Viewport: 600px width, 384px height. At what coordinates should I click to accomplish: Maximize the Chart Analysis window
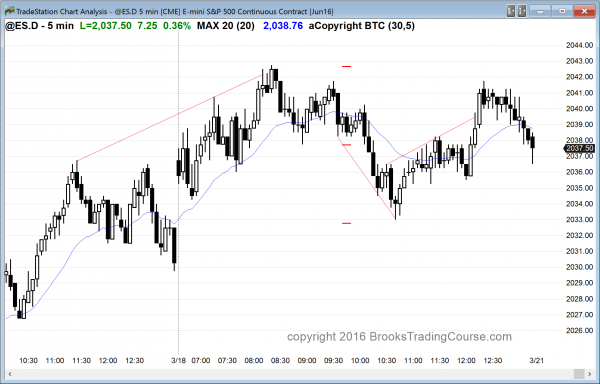(562, 11)
